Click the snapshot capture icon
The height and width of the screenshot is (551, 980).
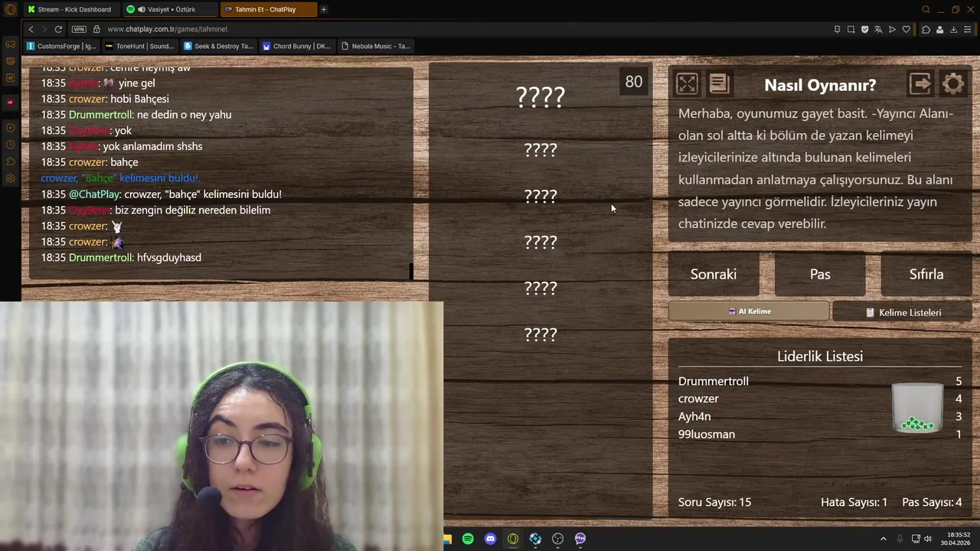[x=851, y=29]
